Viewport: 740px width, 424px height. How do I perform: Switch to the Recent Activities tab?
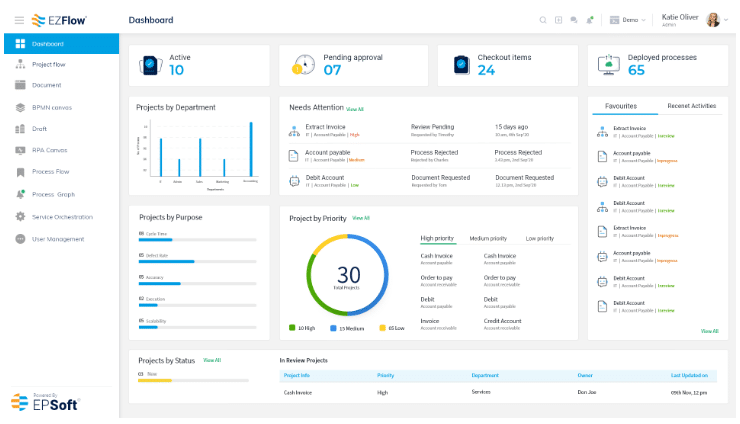(x=691, y=106)
